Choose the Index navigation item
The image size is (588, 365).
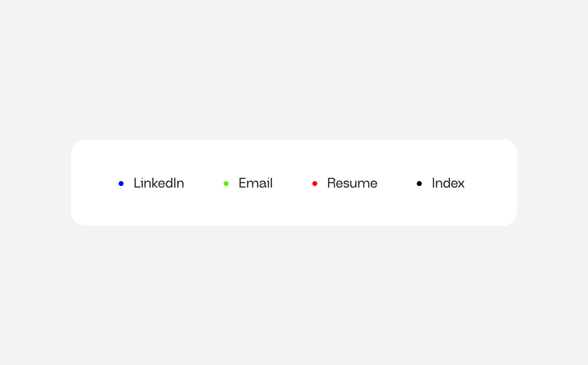point(448,183)
